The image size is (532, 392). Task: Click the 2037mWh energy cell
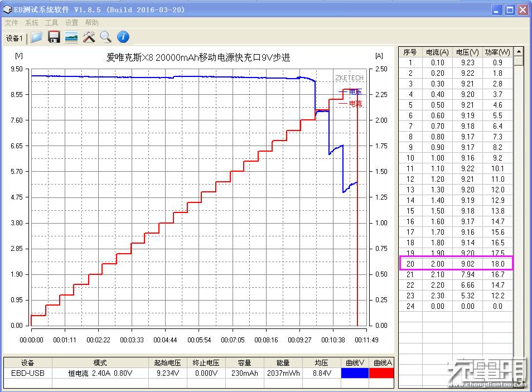(x=283, y=374)
